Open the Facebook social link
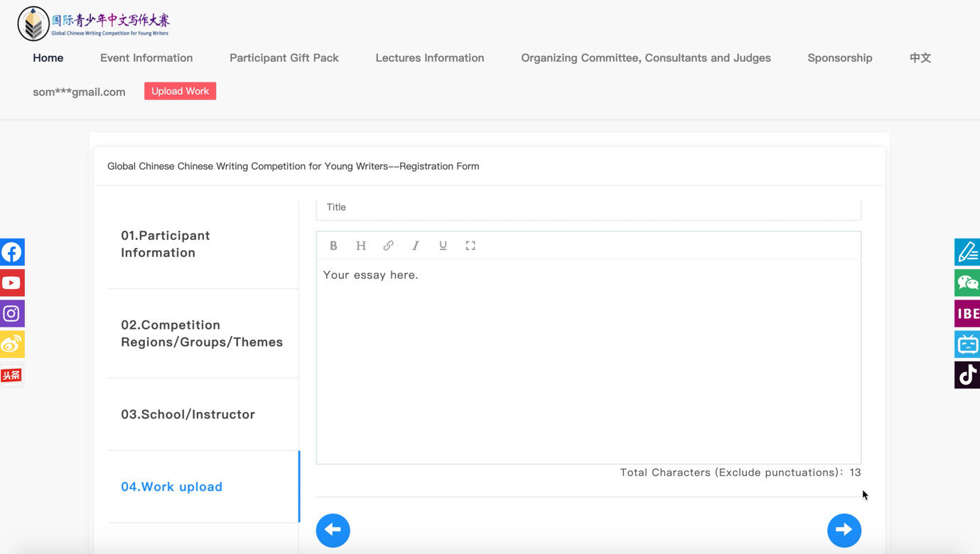 point(12,252)
